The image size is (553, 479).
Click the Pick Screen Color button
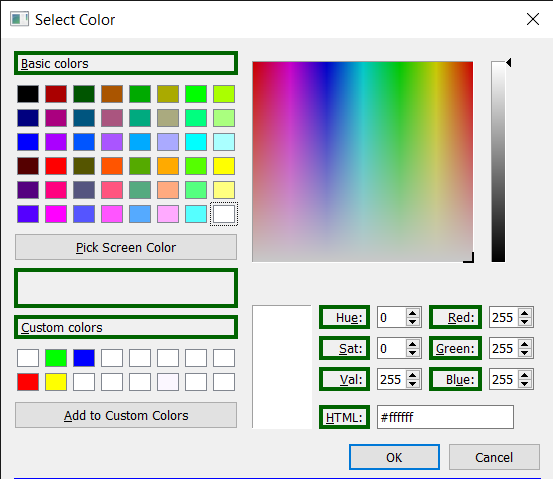[x=126, y=247]
